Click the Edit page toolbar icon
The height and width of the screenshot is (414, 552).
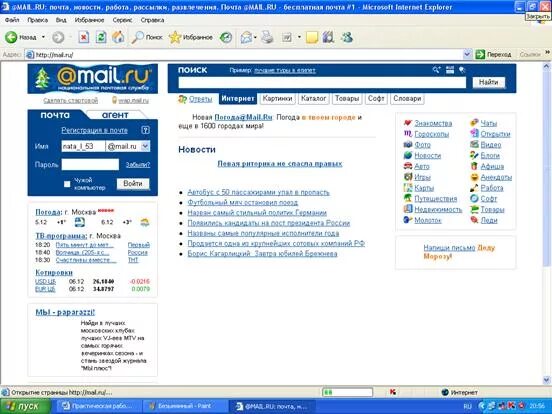click(x=287, y=37)
